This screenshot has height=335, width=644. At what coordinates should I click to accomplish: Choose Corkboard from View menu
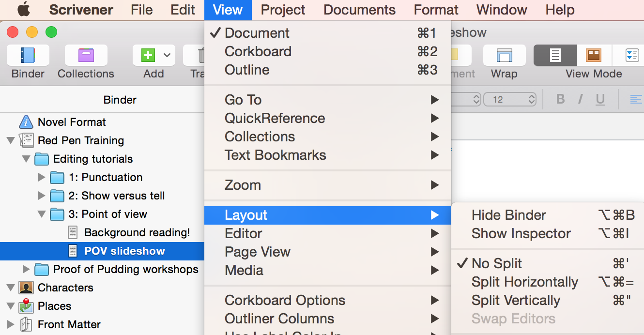(x=328, y=51)
